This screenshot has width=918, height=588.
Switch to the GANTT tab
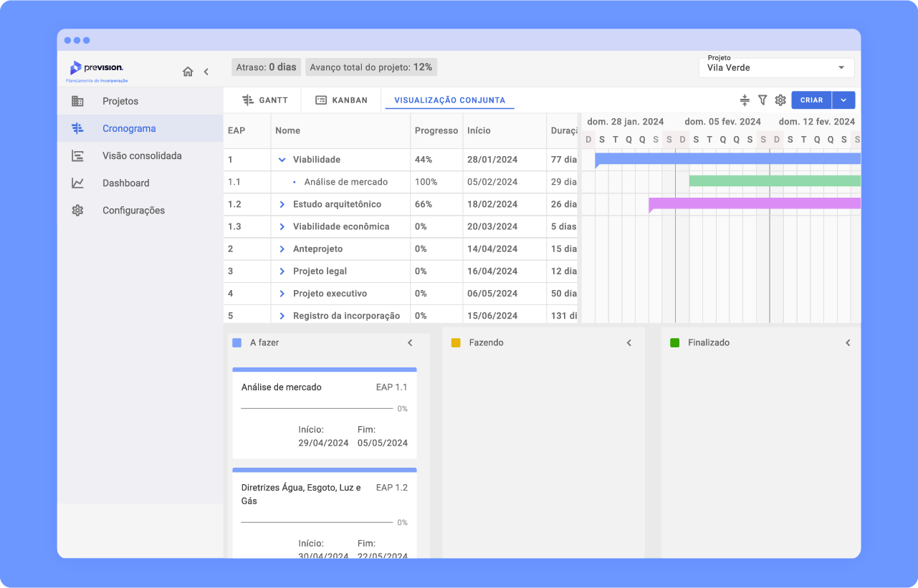[x=264, y=100]
